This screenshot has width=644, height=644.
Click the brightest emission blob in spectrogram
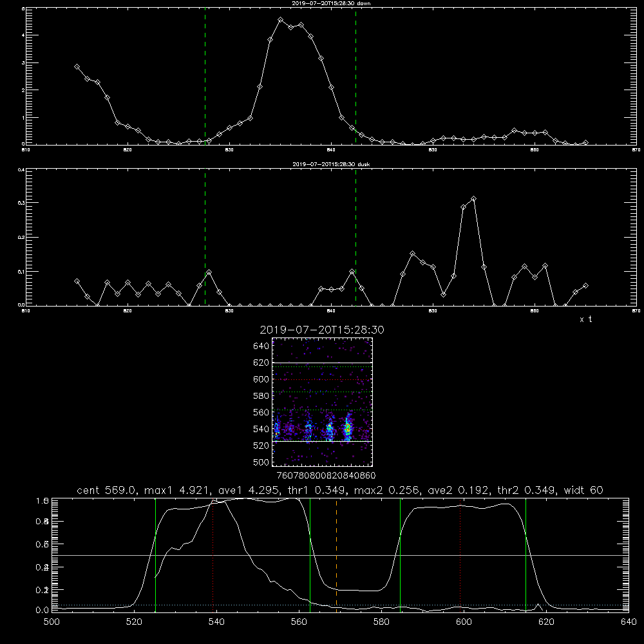[x=348, y=428]
